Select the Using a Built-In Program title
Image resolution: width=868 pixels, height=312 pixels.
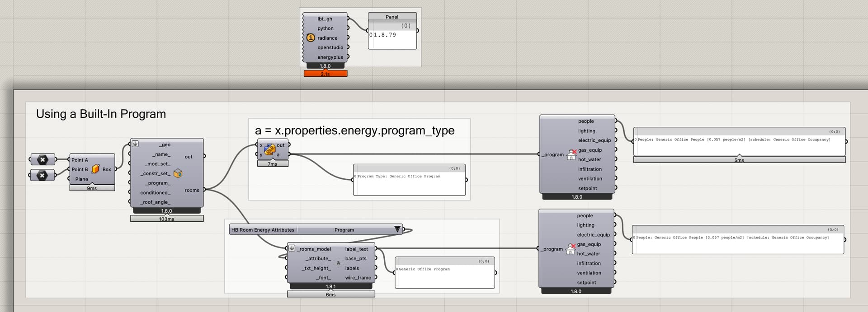(101, 114)
